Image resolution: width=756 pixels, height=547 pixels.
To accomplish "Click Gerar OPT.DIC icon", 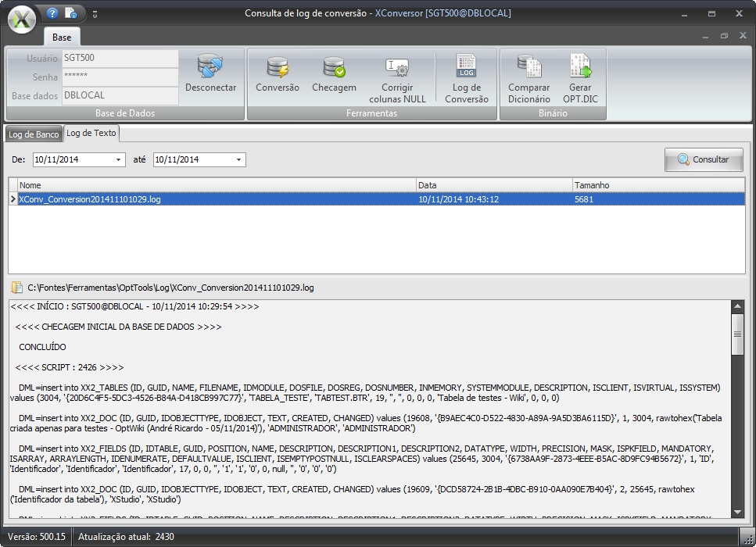I will (x=579, y=67).
